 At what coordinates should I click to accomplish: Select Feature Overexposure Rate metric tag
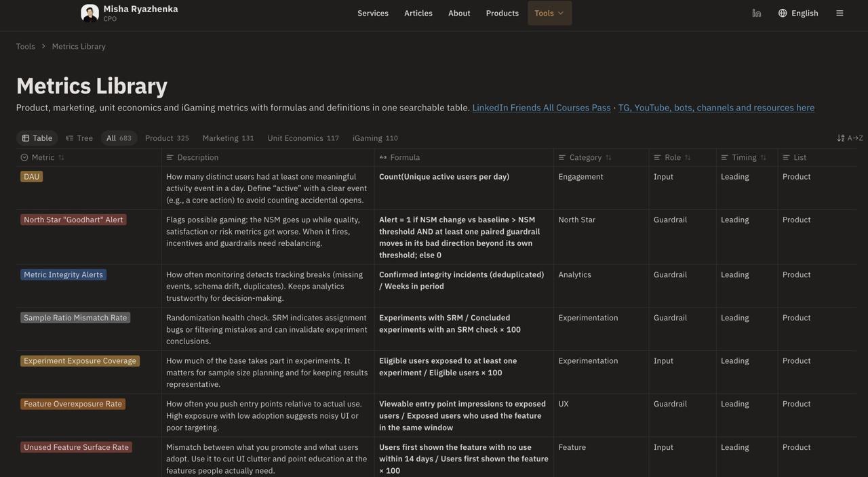pyautogui.click(x=73, y=404)
